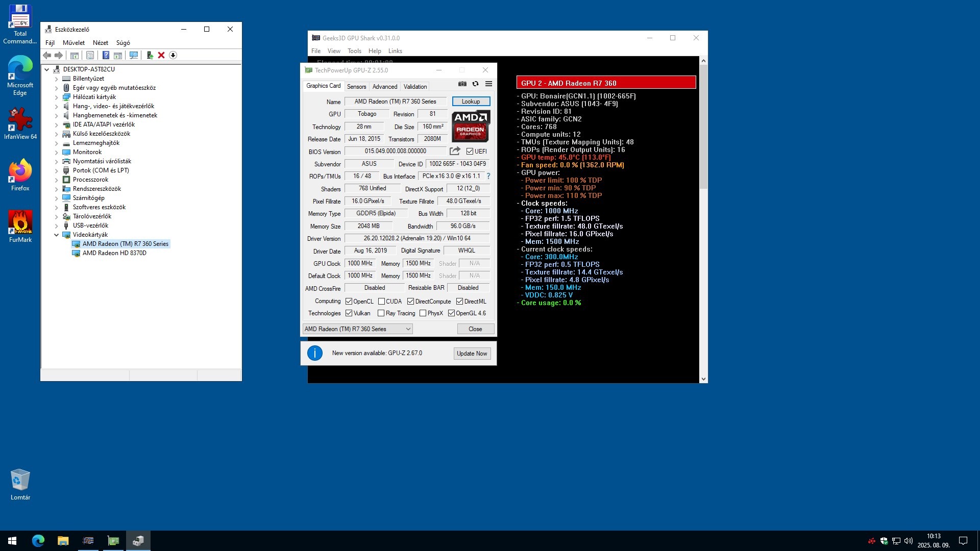980x551 pixels.
Task: Toggle the CUDA checkbox
Action: tap(381, 302)
